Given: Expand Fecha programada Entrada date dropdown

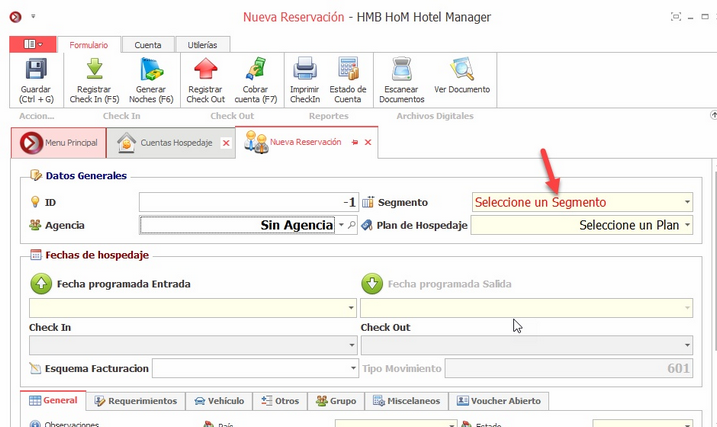Looking at the screenshot, I should click(350, 308).
